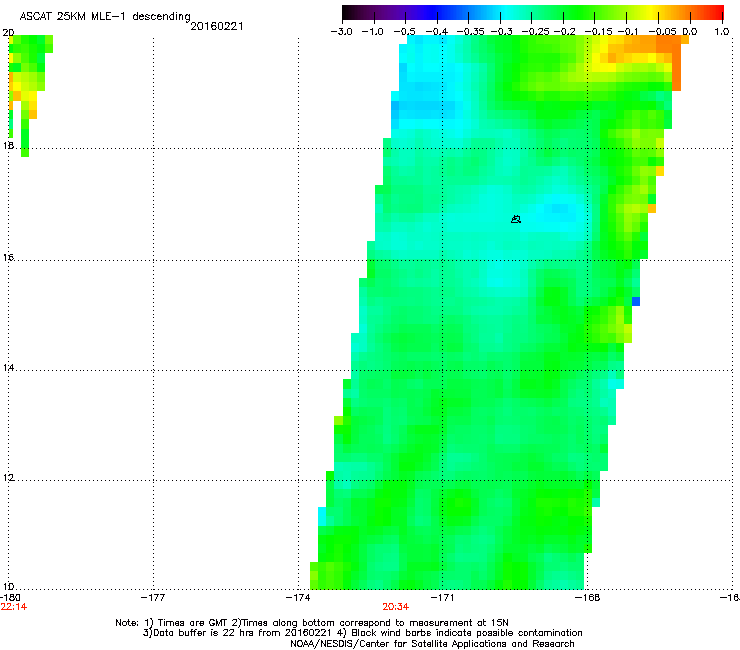This screenshot has height=650, width=740.
Task: Click the longitude label '-177'
Action: click(x=153, y=598)
